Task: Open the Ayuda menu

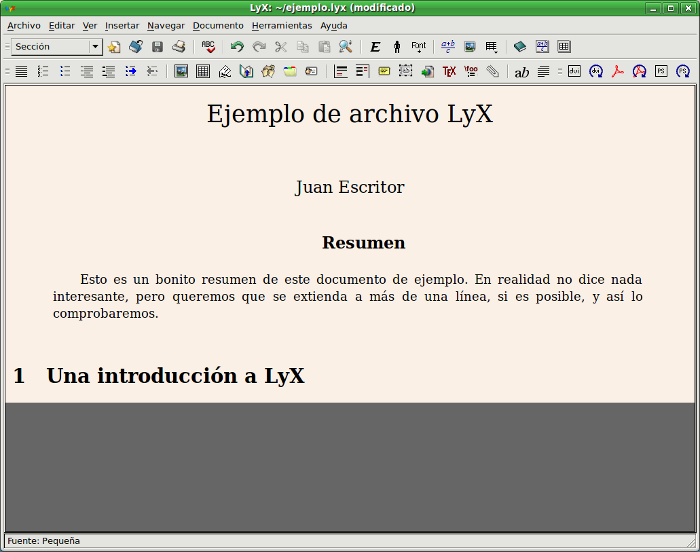Action: tap(334, 26)
